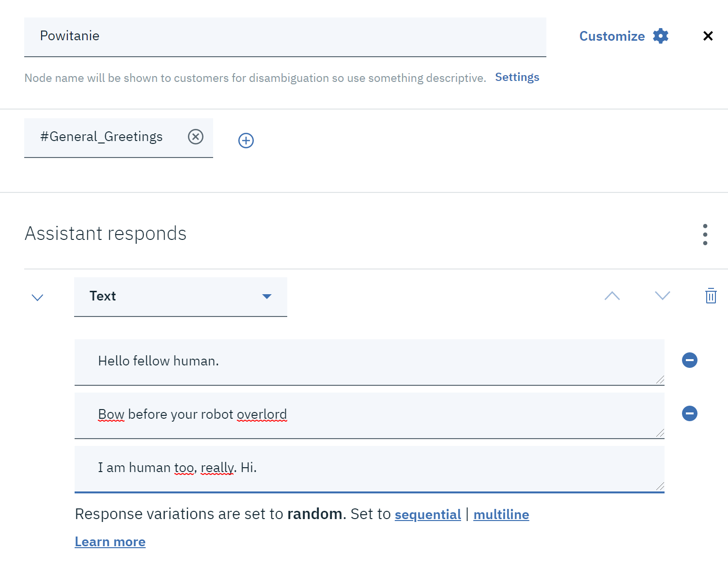Open the Learn more link
The width and height of the screenshot is (728, 569).
click(x=110, y=541)
